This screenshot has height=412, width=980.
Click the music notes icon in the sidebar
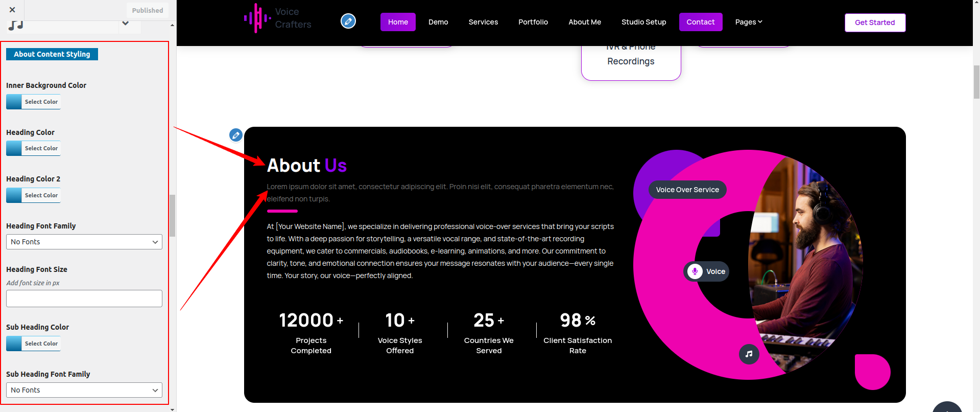pyautogui.click(x=16, y=25)
